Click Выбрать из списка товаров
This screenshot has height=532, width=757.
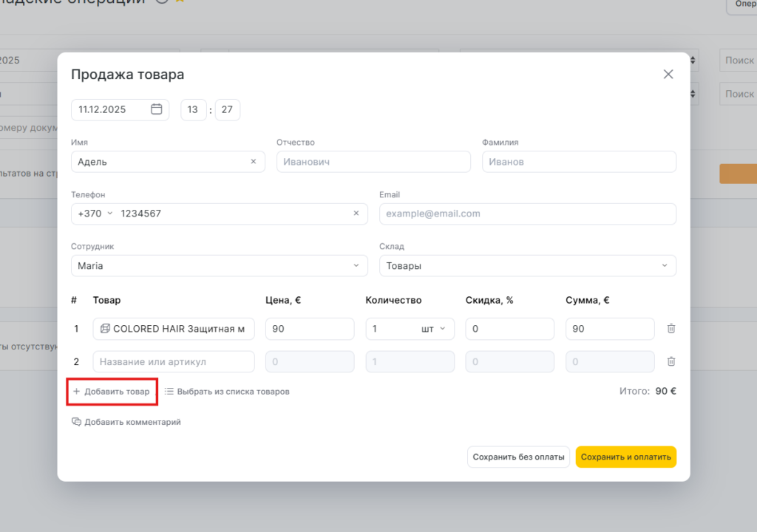(227, 392)
